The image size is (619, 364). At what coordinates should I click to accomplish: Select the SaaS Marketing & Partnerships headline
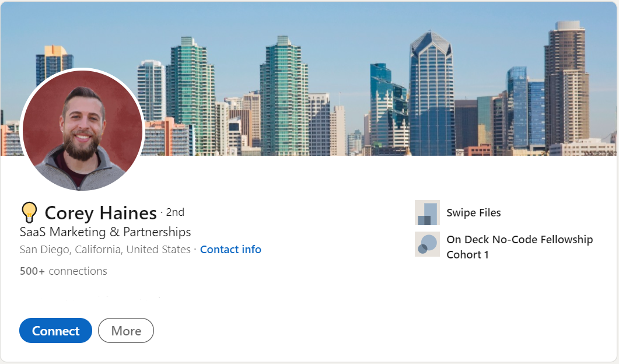(x=105, y=232)
